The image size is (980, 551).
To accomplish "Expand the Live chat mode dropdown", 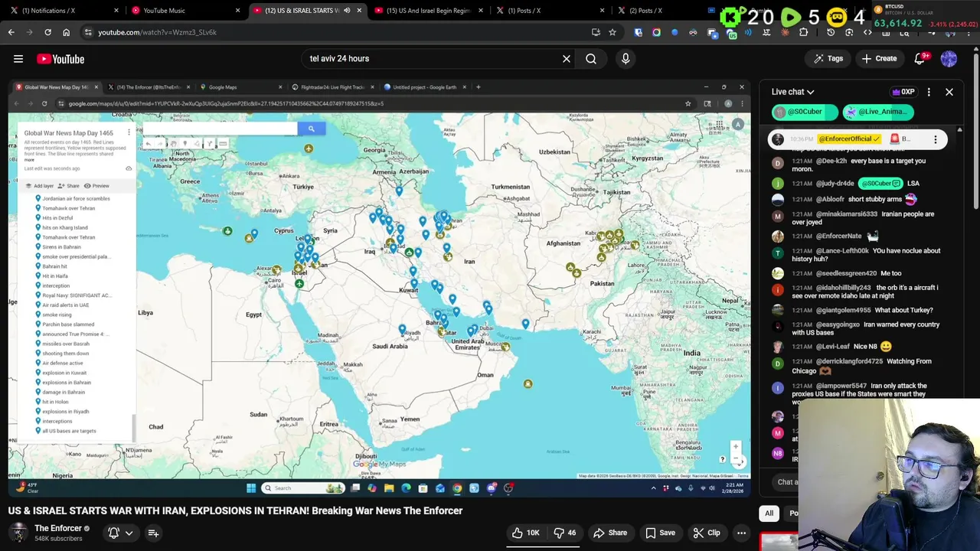I will (792, 92).
